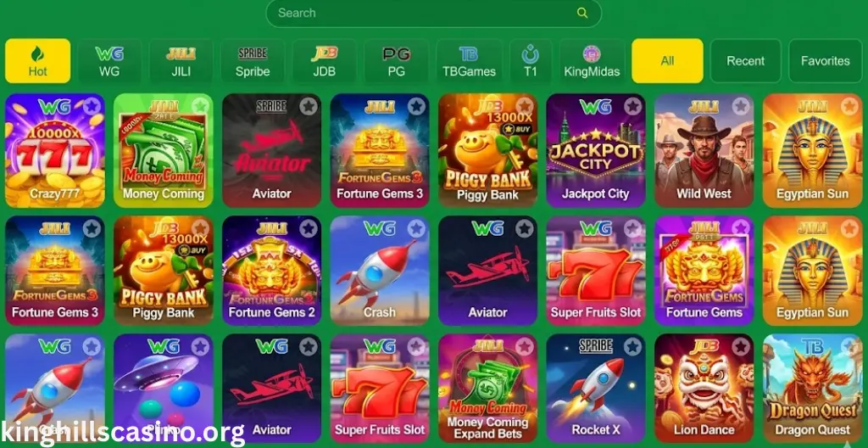Screen dimensions: 868x448
Task: Click the search magnifier icon
Action: point(581,13)
